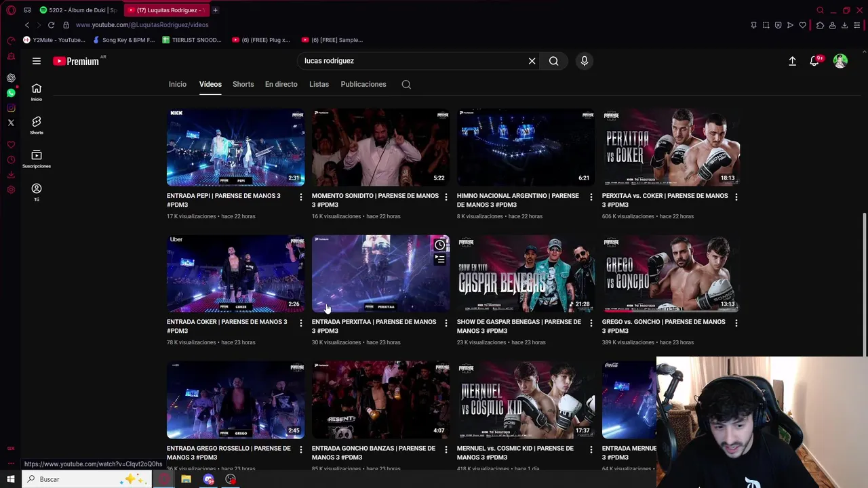
Task: Open the Opera menu logo
Action: click(x=11, y=10)
